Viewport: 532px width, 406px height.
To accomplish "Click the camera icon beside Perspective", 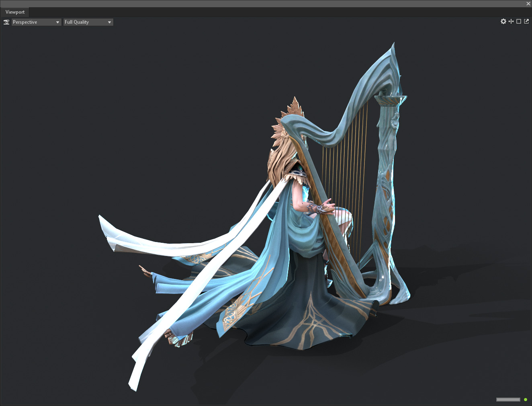I will 6,22.
